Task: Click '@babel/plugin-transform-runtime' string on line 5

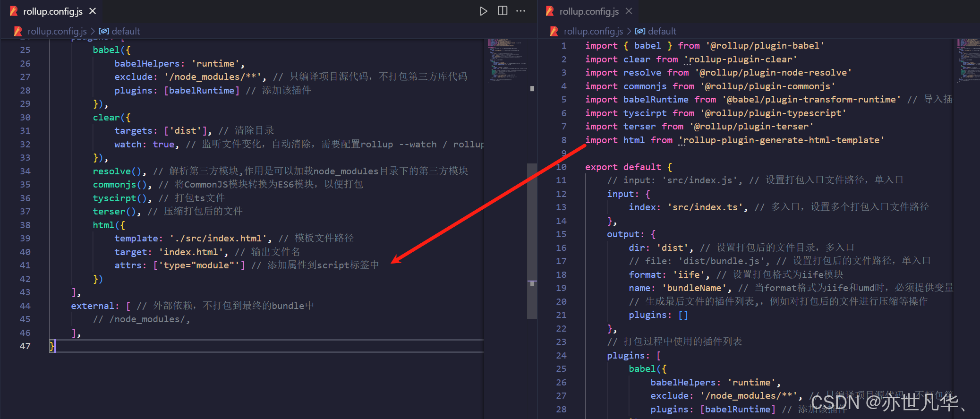Action: 811,100
